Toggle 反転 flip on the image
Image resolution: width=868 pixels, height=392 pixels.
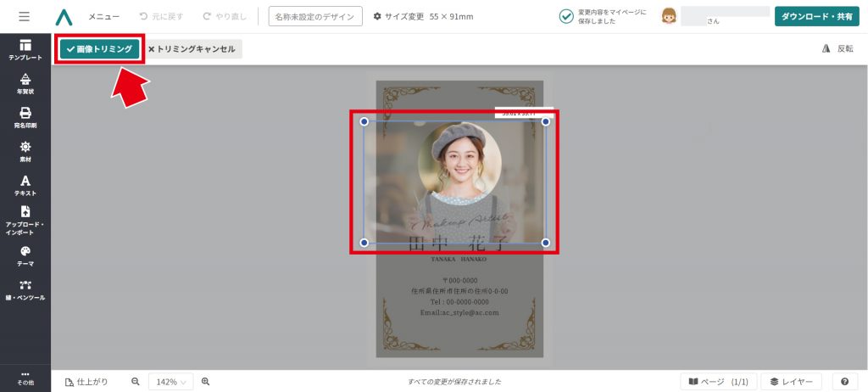(x=837, y=49)
